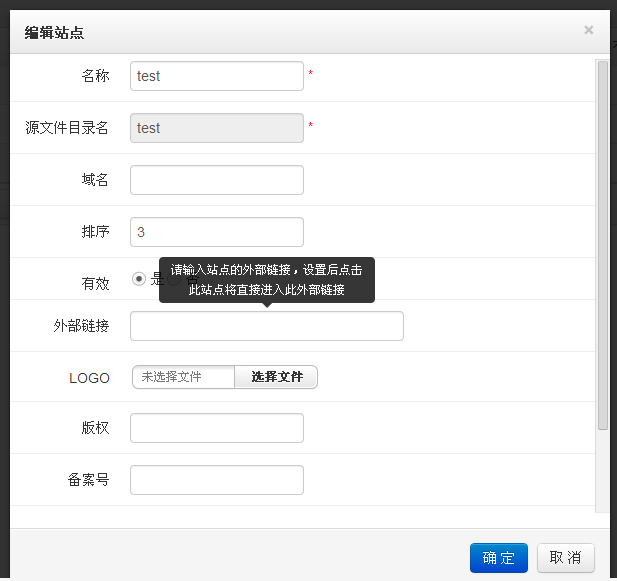The height and width of the screenshot is (581, 617).
Task: Focus the 域名 input field
Action: 217,180
